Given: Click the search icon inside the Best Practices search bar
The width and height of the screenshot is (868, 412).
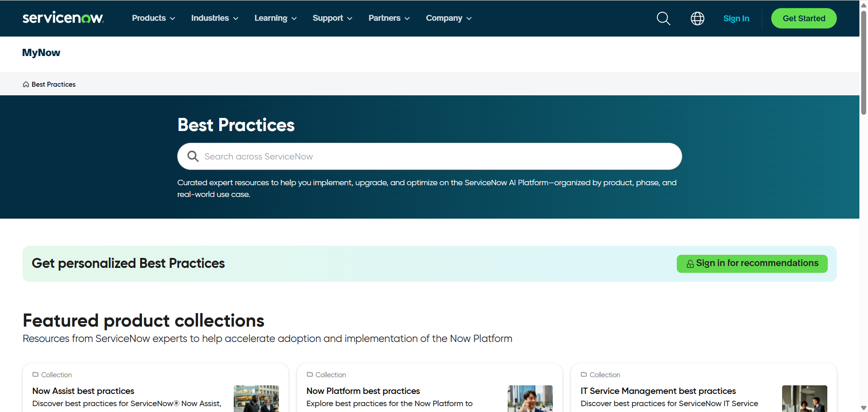Looking at the screenshot, I should click(193, 156).
